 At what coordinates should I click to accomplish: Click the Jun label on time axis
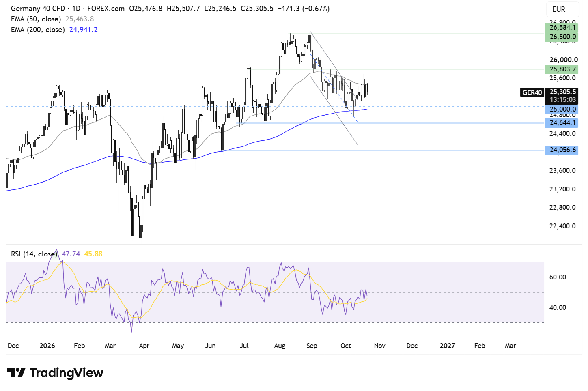coord(210,346)
